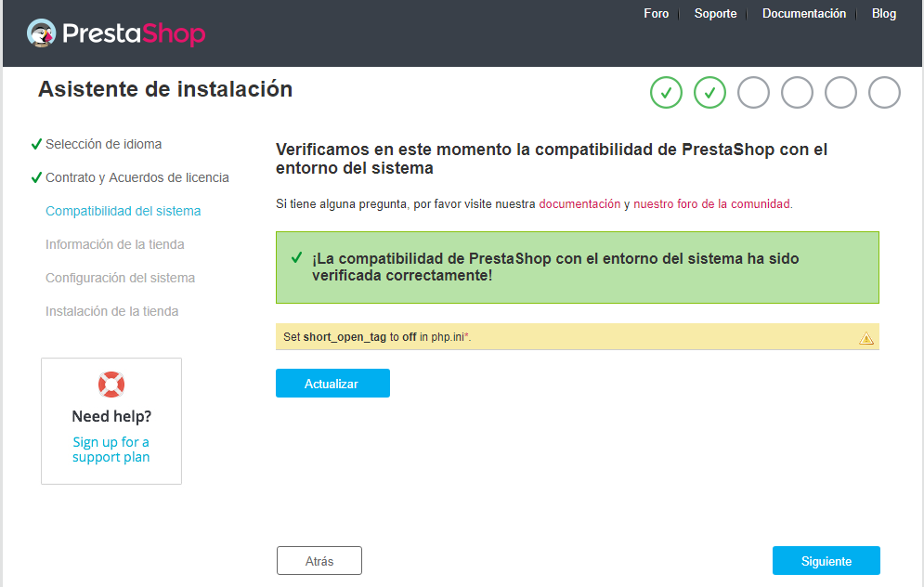The image size is (924, 587).
Task: Click the compatibility verified success message
Action: pyautogui.click(x=577, y=267)
